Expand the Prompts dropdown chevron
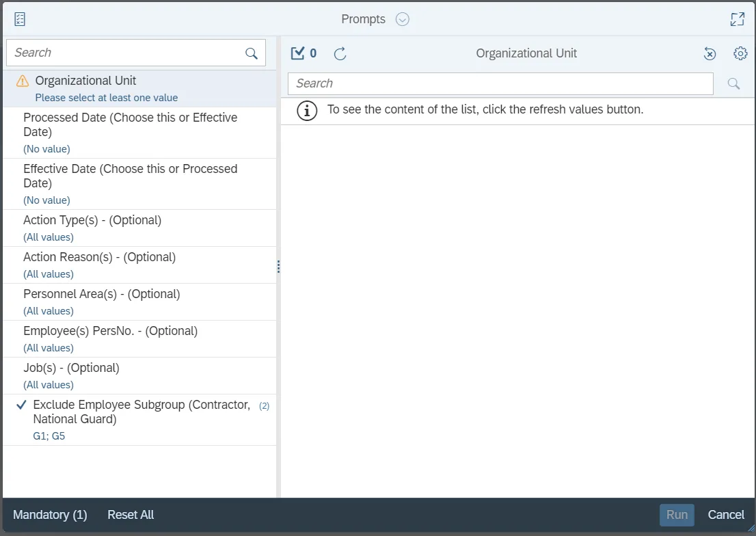Screen dimensions: 756x536 click(403, 19)
